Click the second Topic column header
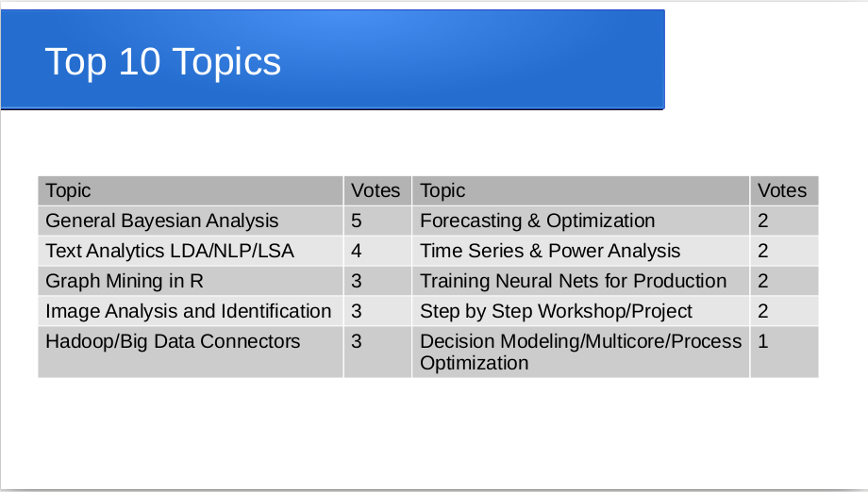Screen dimensions: 868x492 (580, 190)
